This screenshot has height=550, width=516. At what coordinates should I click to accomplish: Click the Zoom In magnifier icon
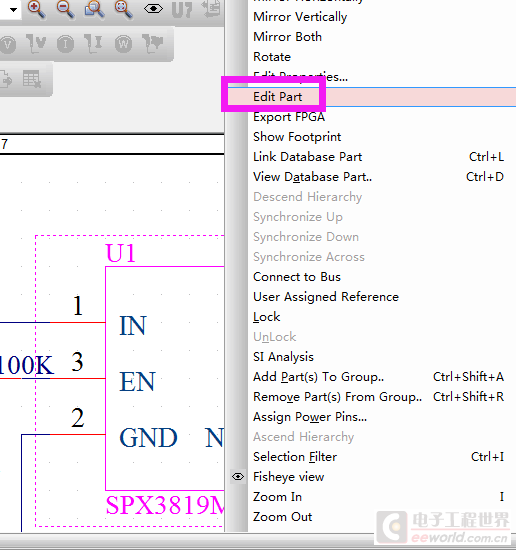36,9
